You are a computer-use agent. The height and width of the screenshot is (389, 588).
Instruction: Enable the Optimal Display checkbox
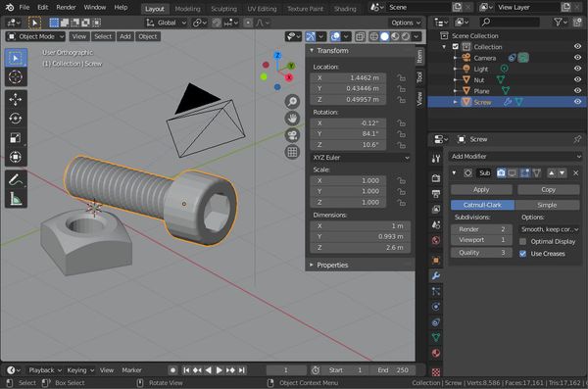(x=522, y=242)
